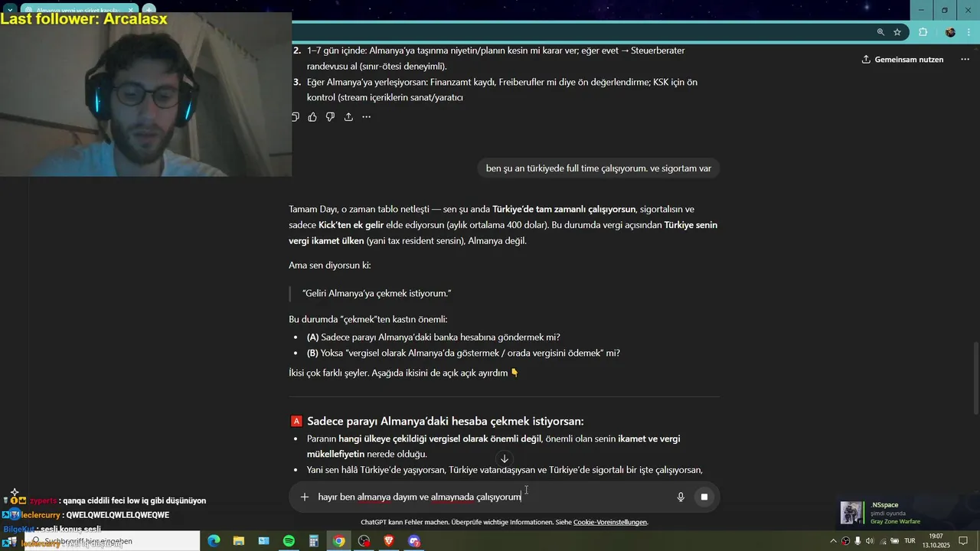
Task: Open File Explorer from the taskbar
Action: (x=238, y=541)
